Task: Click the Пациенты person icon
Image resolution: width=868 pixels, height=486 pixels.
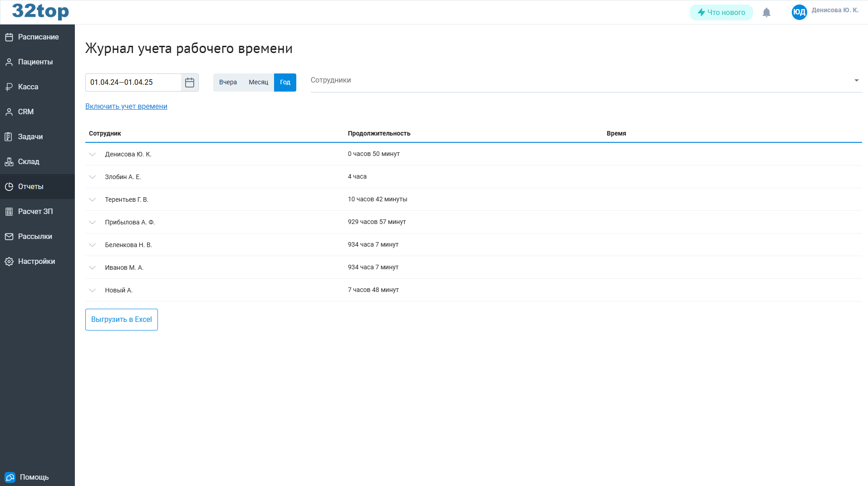Action: [x=9, y=62]
